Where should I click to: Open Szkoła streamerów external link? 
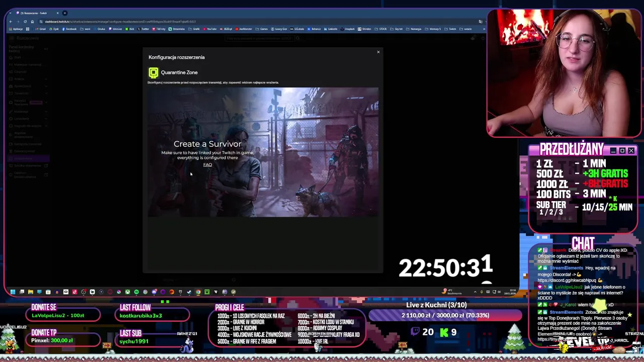(x=28, y=165)
